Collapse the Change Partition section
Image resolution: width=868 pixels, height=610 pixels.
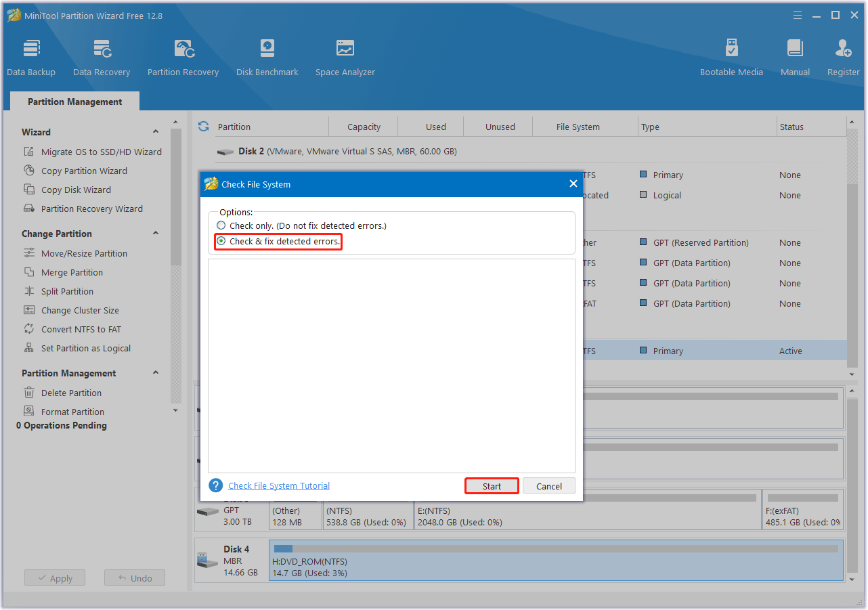156,234
